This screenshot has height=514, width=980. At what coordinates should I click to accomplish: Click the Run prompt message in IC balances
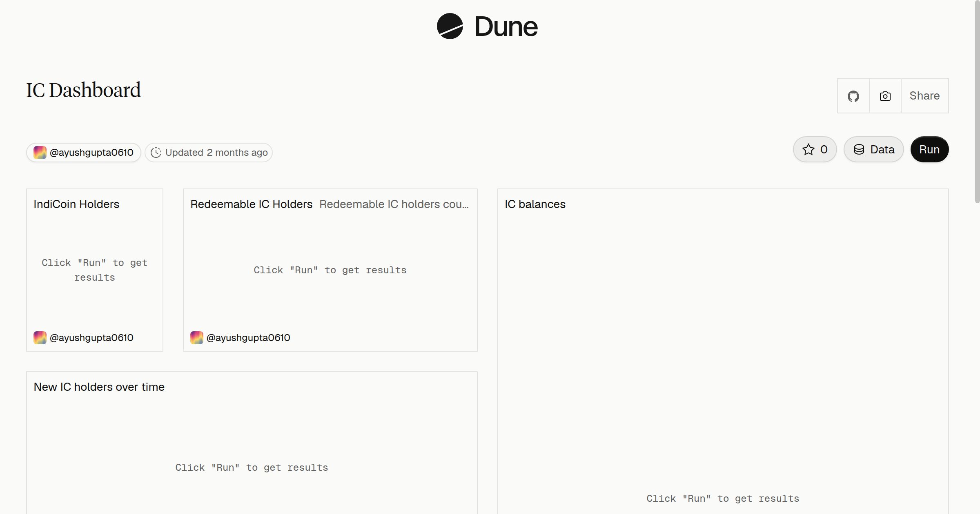(723, 498)
